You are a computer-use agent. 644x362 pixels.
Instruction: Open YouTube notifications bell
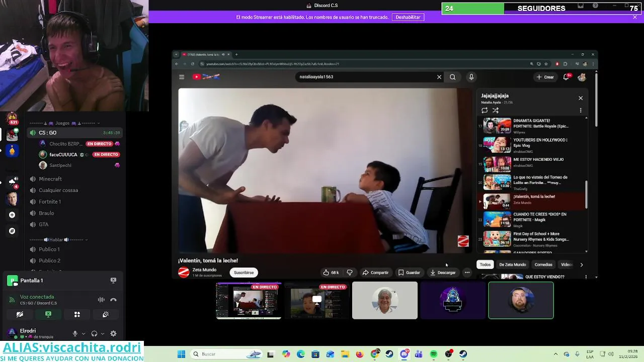tap(567, 77)
